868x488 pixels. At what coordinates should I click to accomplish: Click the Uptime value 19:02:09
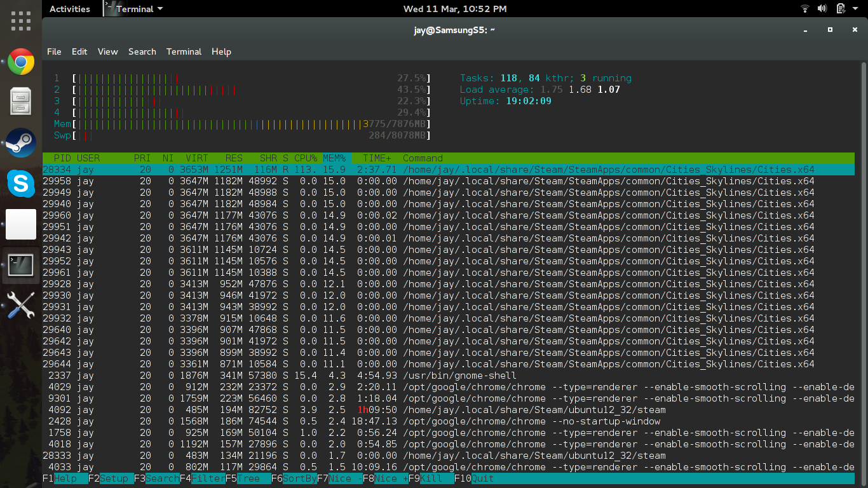529,101
